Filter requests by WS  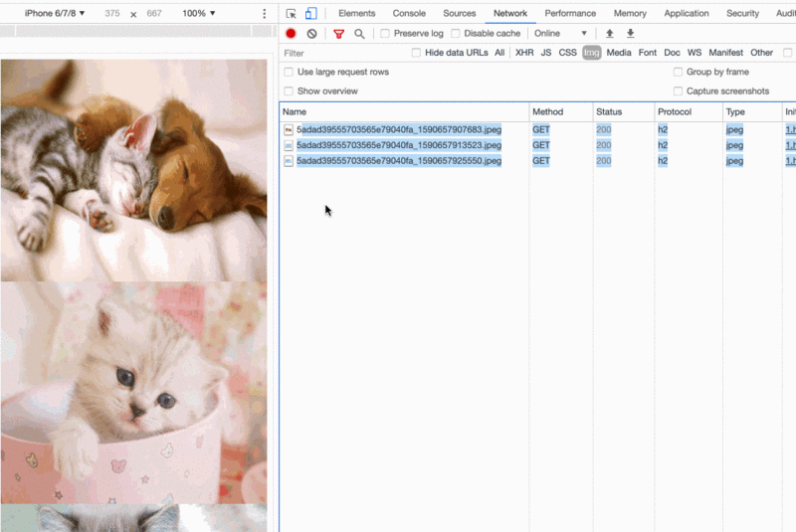click(695, 53)
